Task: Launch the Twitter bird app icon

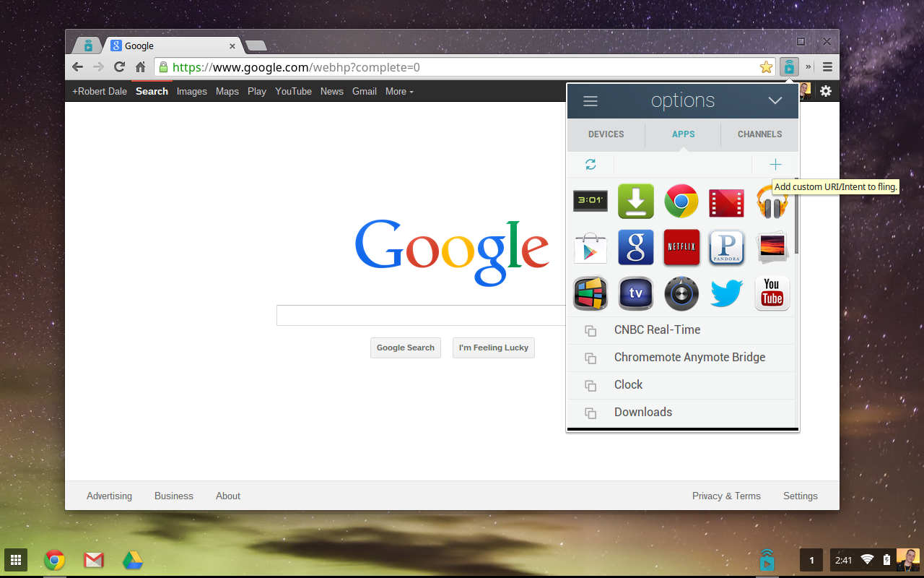Action: (x=726, y=293)
